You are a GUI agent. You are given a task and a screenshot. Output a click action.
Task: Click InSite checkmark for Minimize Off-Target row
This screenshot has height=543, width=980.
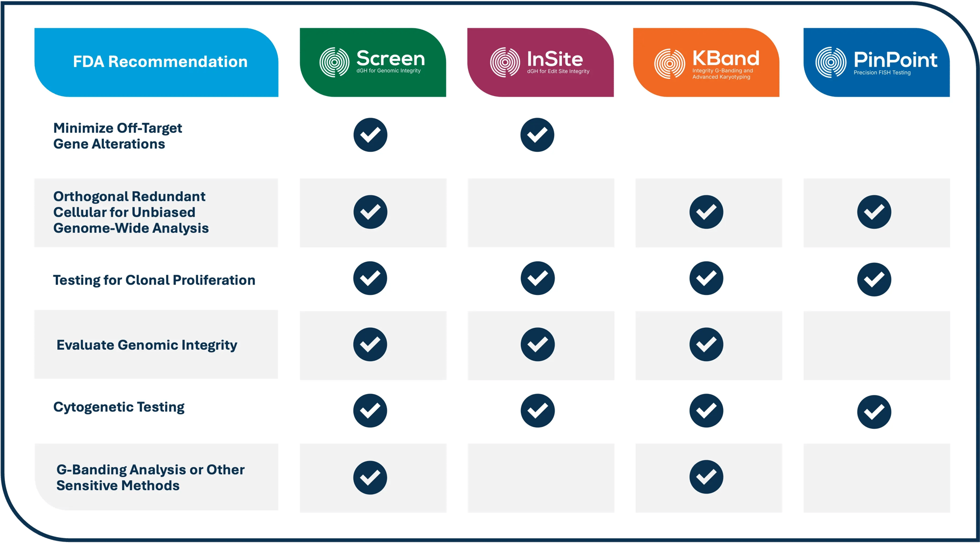pos(538,135)
